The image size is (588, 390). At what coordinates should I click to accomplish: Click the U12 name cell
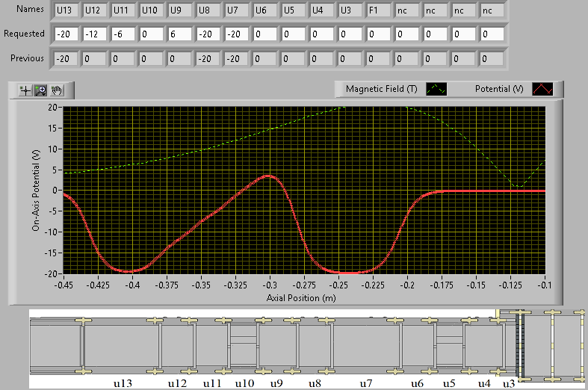pos(94,10)
